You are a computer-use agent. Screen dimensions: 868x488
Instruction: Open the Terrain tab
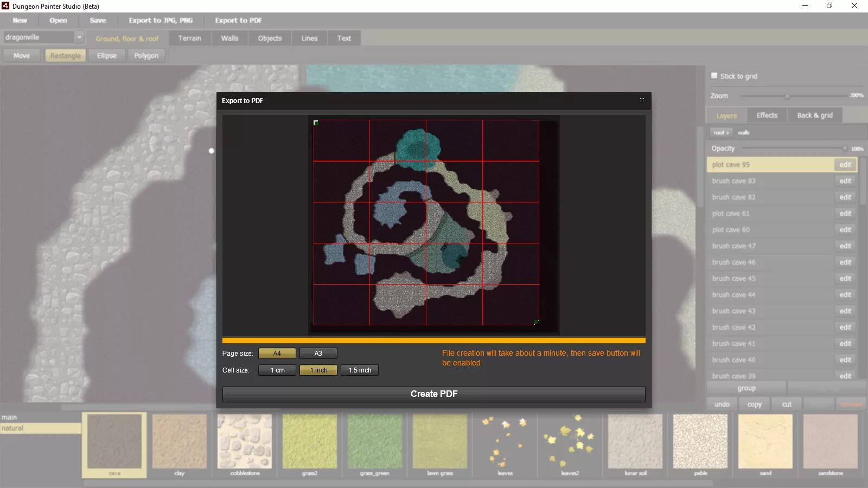click(189, 38)
